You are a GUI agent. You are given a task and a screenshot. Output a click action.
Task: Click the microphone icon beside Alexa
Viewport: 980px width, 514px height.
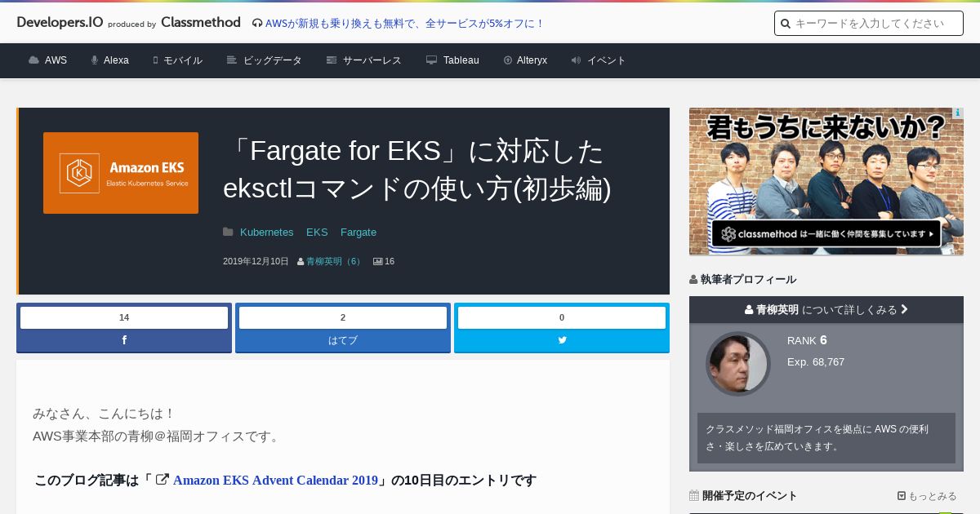(95, 60)
